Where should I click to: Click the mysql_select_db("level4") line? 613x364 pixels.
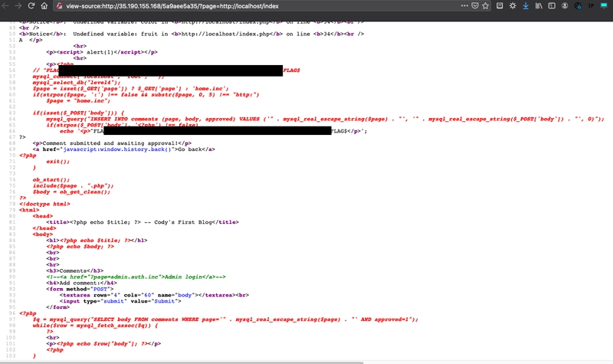[x=77, y=83]
